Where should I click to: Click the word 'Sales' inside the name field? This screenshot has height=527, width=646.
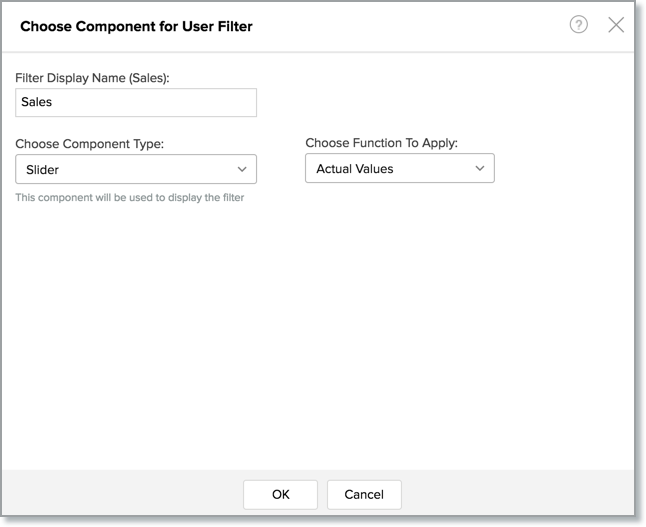tap(39, 102)
